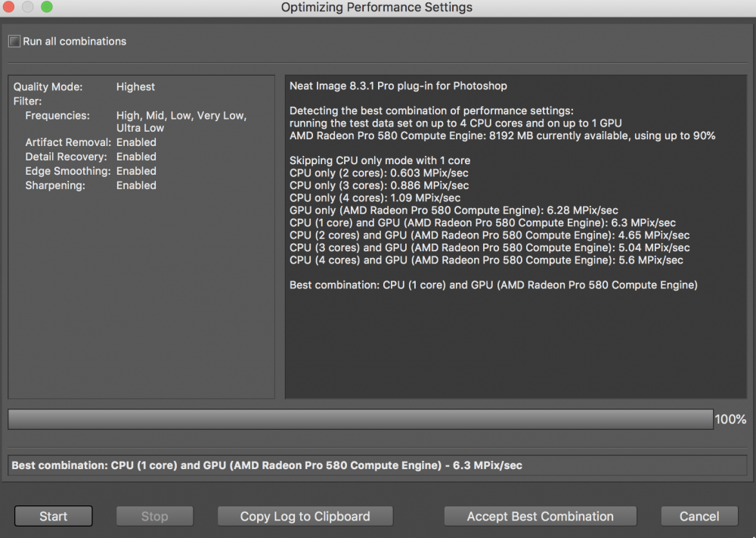Click the window title 'Optimizing Performance Settings'

(x=376, y=8)
